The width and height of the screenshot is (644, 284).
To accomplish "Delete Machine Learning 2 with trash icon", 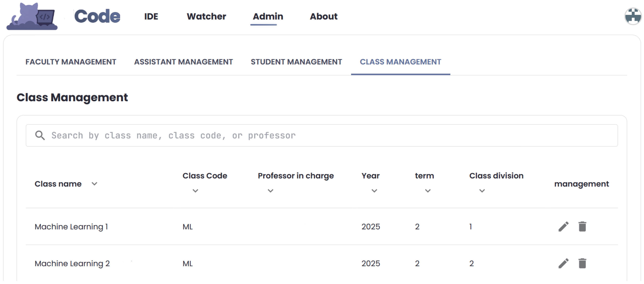I will tap(582, 263).
